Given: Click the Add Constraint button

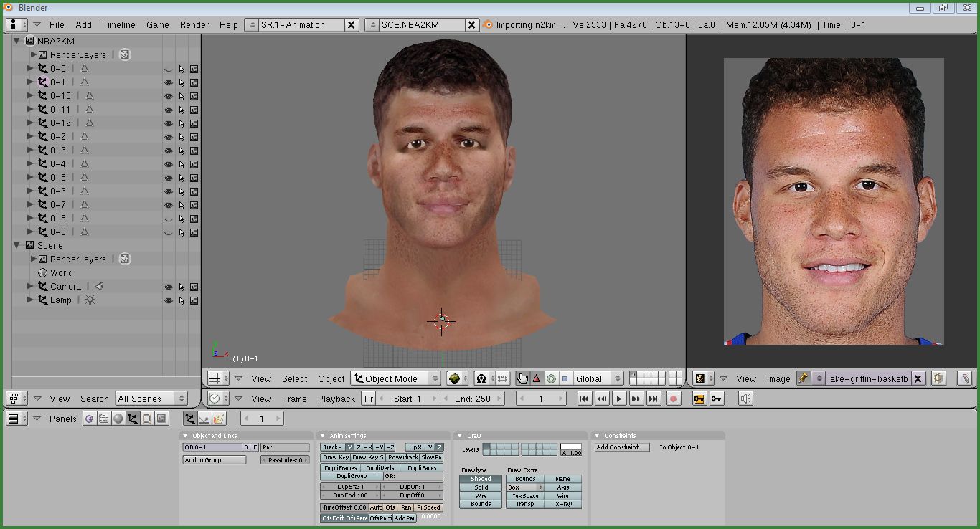Looking at the screenshot, I should (x=622, y=447).
